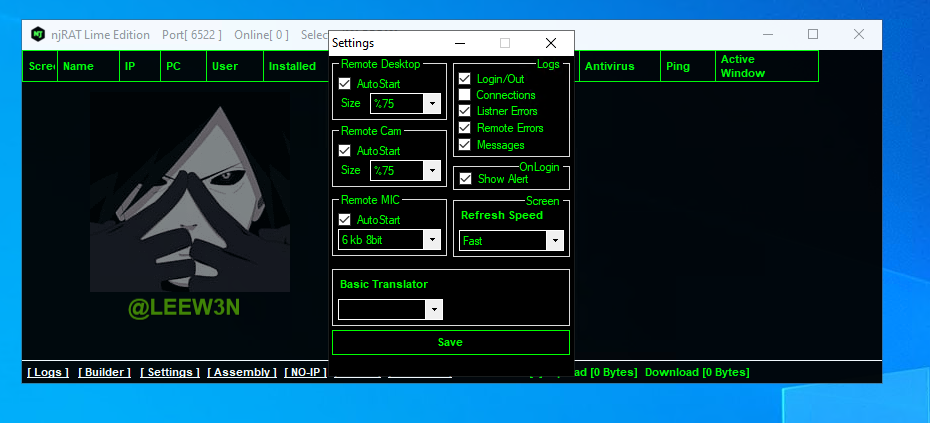930x423 pixels.
Task: Disable AutoStart under Remote Cam
Action: (345, 151)
